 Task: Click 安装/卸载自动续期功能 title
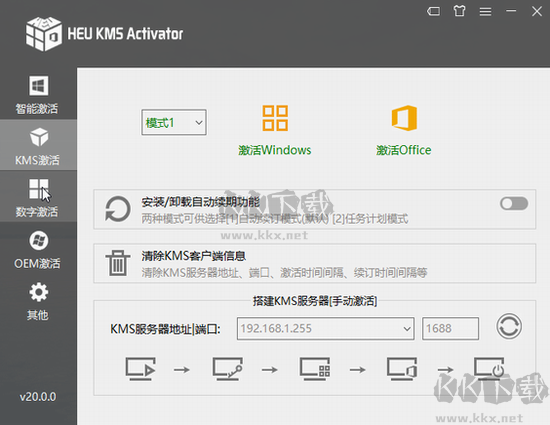[201, 202]
